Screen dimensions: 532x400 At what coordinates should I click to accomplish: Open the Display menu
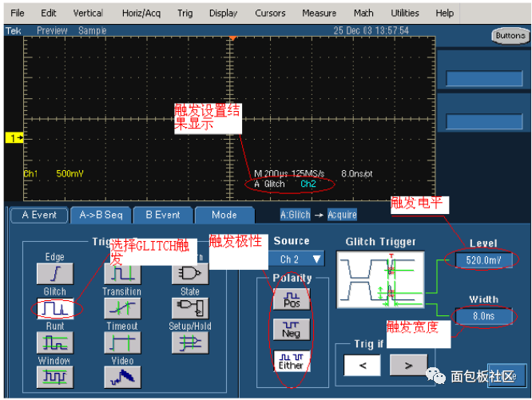click(223, 14)
